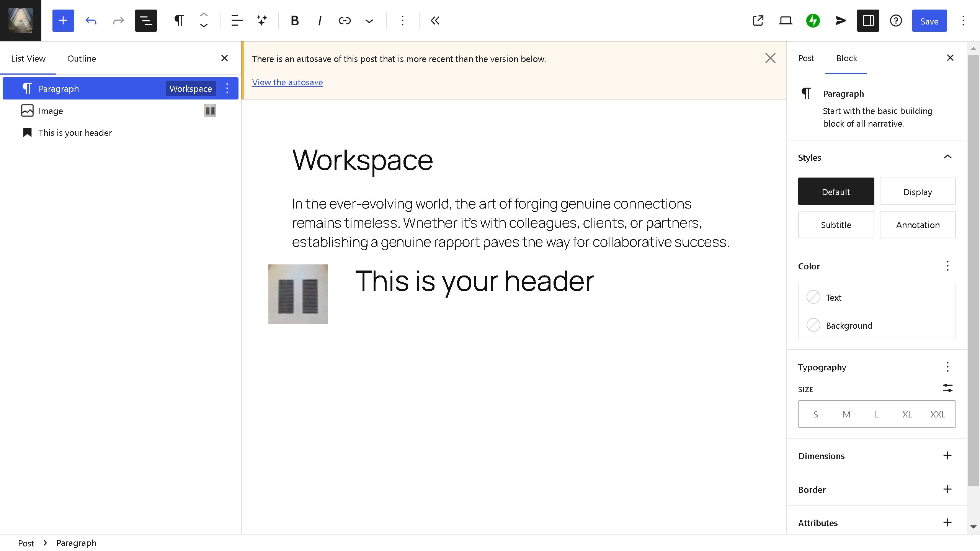980x551 pixels.
Task: Toggle the List View document overview button
Action: (146, 21)
